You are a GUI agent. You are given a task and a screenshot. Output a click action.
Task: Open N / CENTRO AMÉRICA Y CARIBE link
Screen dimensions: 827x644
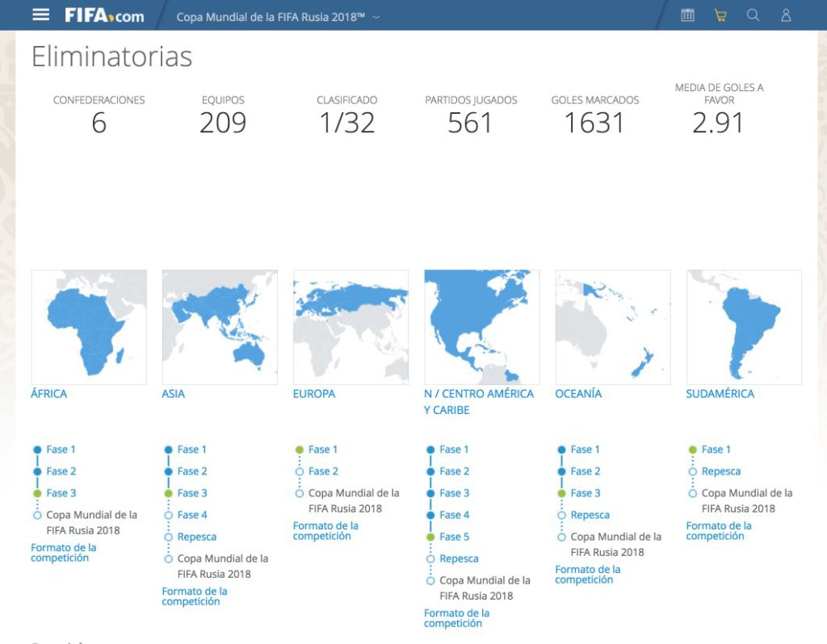(x=479, y=402)
